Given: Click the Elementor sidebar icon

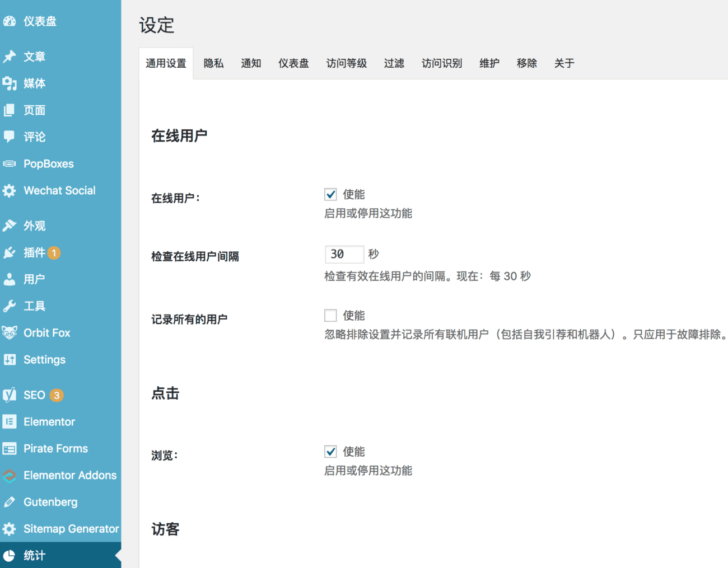Looking at the screenshot, I should 10,421.
